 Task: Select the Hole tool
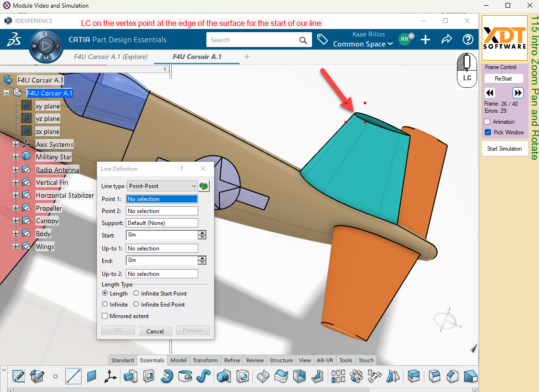point(243,376)
